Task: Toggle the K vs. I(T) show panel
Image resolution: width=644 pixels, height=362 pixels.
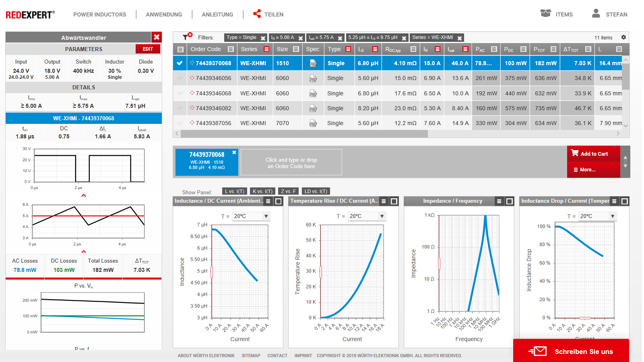Action: coord(262,191)
